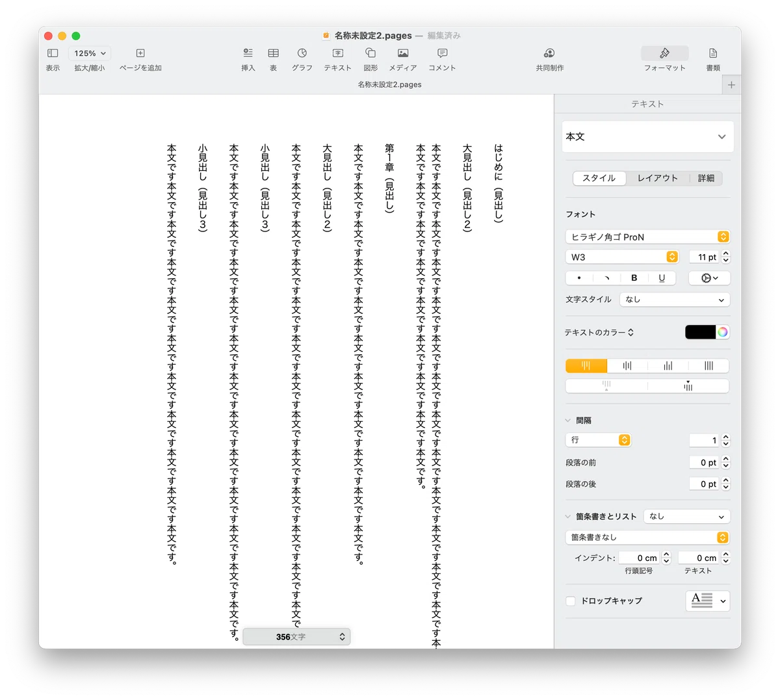Click the 第1章（見出し） heading text
The width and height of the screenshot is (780, 700).
click(389, 179)
